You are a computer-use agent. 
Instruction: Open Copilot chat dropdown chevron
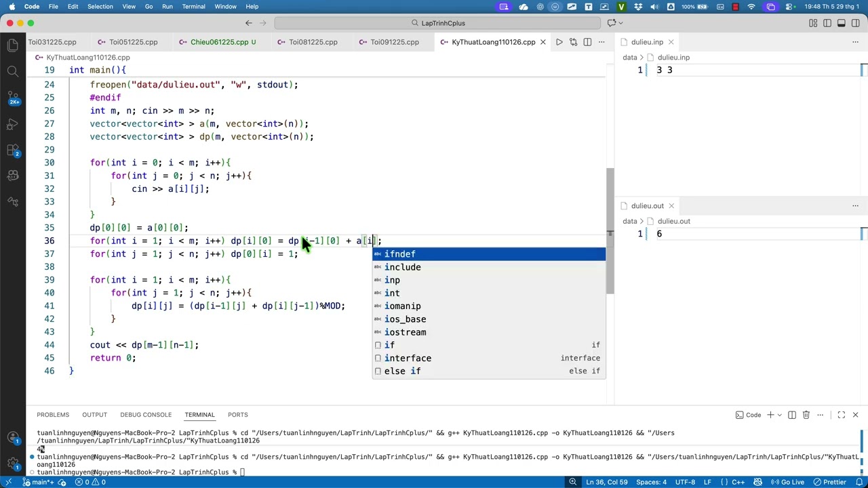(x=621, y=23)
